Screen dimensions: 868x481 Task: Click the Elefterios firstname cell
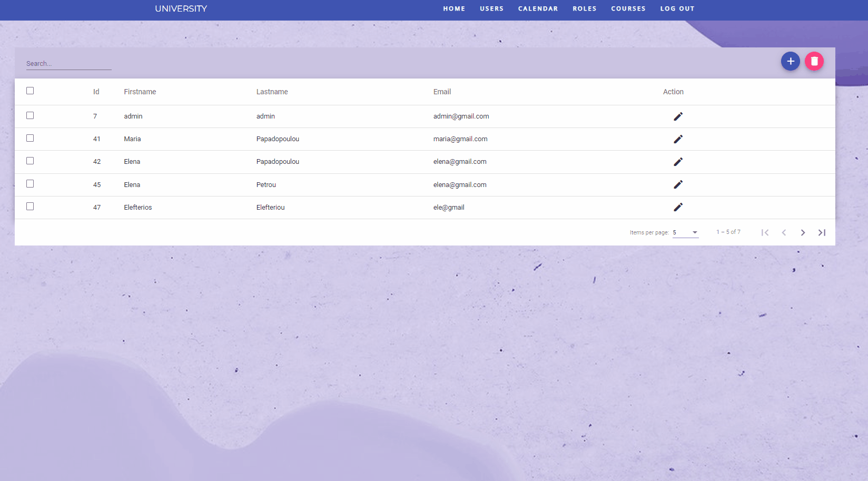pos(138,208)
